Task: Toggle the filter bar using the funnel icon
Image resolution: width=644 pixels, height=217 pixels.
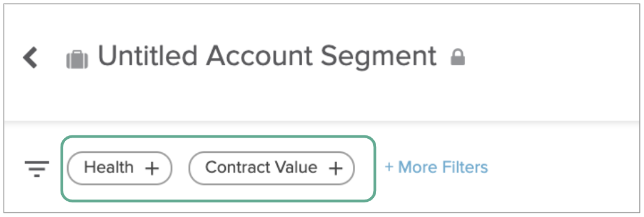Action: pos(37,169)
